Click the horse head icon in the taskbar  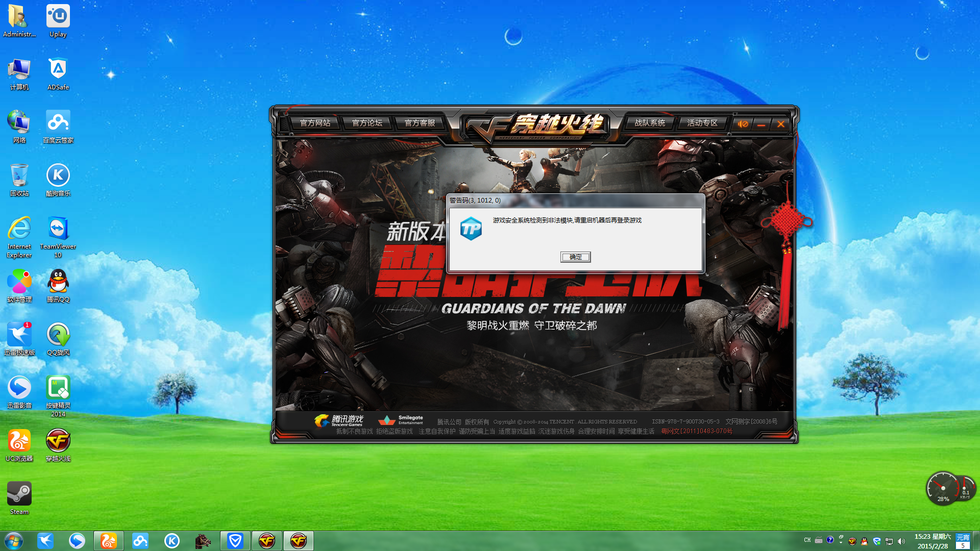pyautogui.click(x=203, y=541)
